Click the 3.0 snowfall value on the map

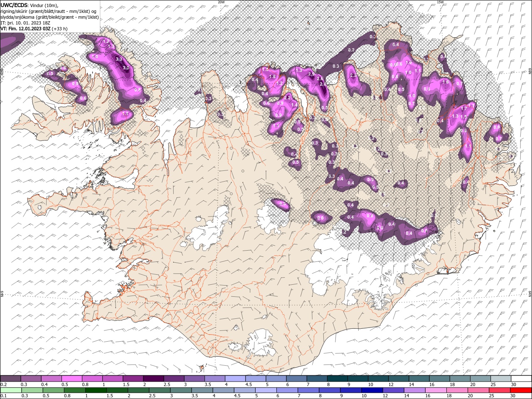126,67
